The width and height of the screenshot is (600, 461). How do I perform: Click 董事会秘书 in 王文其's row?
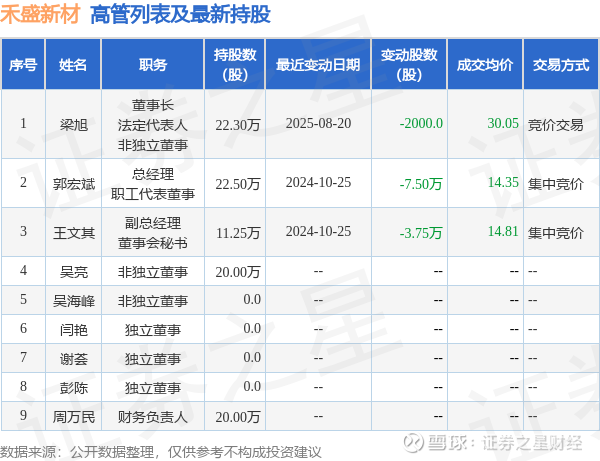click(153, 243)
